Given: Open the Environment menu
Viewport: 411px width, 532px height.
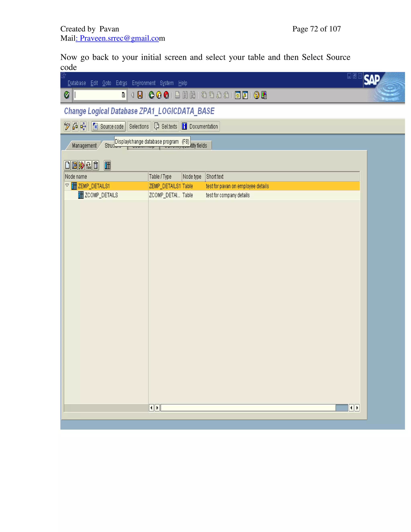Looking at the screenshot, I should click(144, 83).
